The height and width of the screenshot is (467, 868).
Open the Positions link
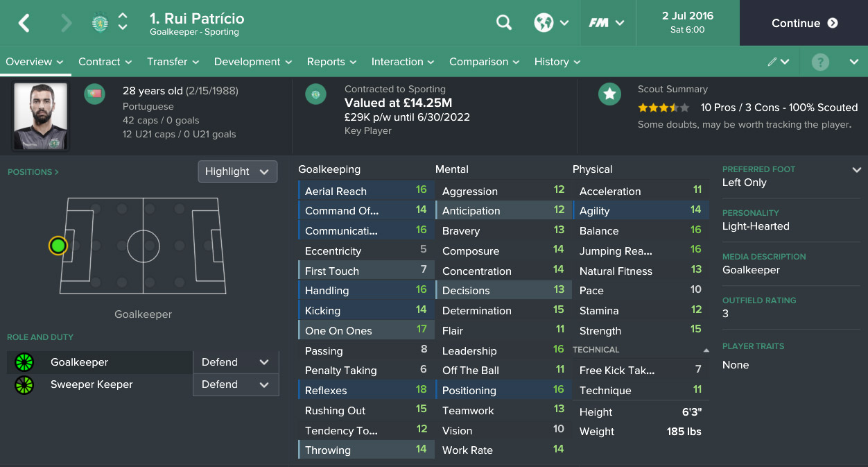tap(33, 171)
